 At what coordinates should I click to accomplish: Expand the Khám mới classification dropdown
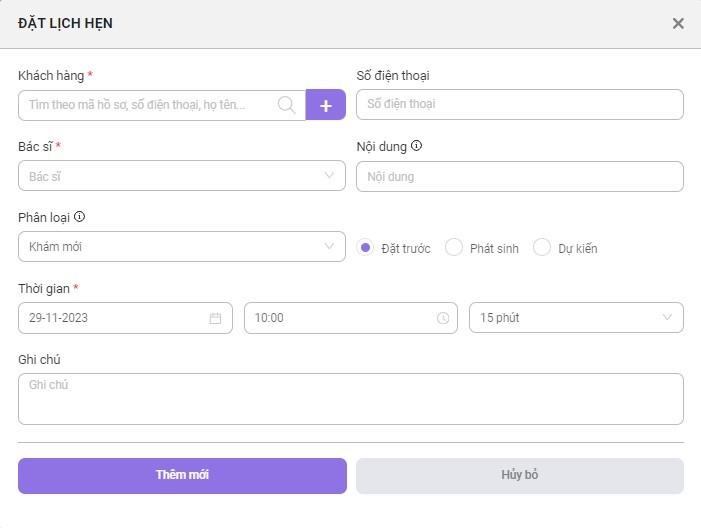click(x=182, y=246)
